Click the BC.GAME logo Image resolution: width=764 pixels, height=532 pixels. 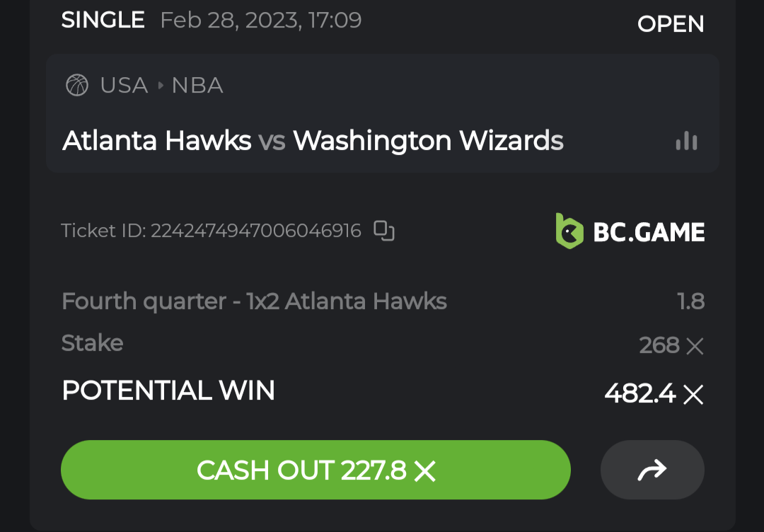click(x=630, y=231)
